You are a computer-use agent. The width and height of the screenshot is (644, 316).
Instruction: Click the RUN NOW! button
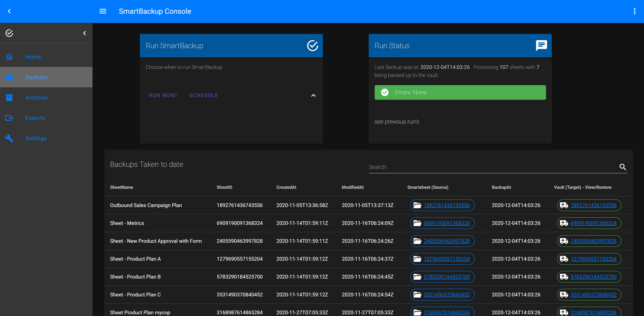pos(163,95)
